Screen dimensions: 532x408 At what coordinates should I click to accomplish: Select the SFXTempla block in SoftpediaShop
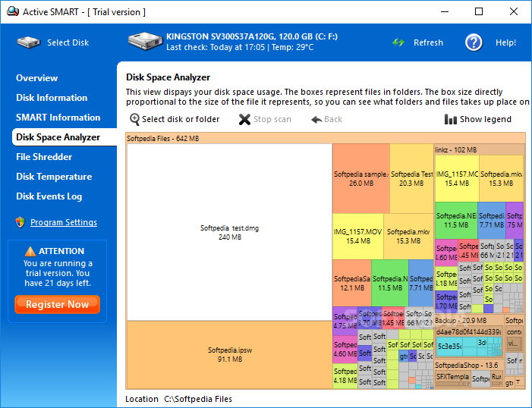452,378
